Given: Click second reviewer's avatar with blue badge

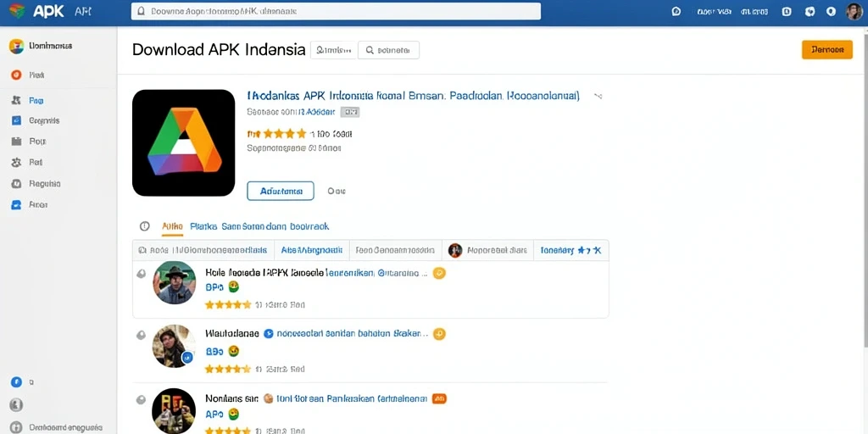Looking at the screenshot, I should 174,346.
